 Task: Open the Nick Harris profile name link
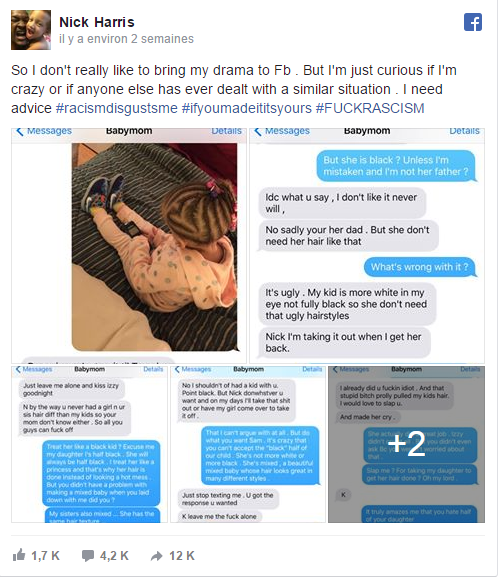tap(97, 22)
